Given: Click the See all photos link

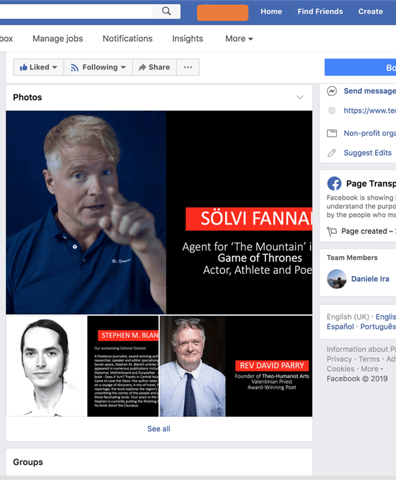Looking at the screenshot, I should [x=159, y=429].
